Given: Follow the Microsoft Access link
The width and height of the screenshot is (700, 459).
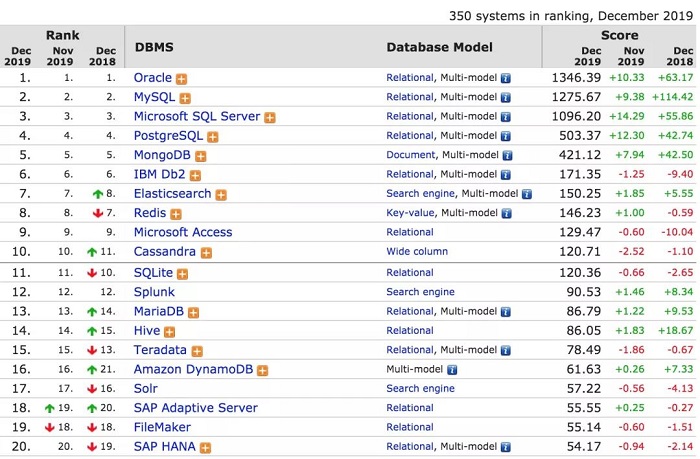Looking at the screenshot, I should click(183, 233).
